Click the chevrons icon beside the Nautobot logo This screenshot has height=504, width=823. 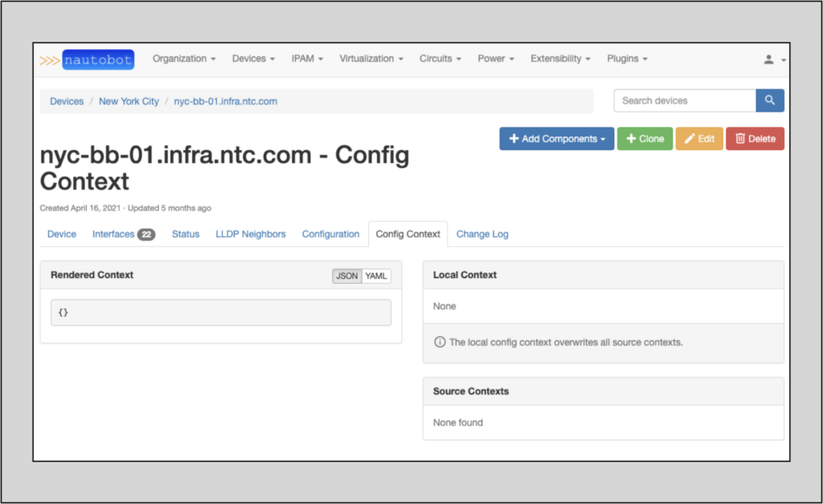[47, 59]
